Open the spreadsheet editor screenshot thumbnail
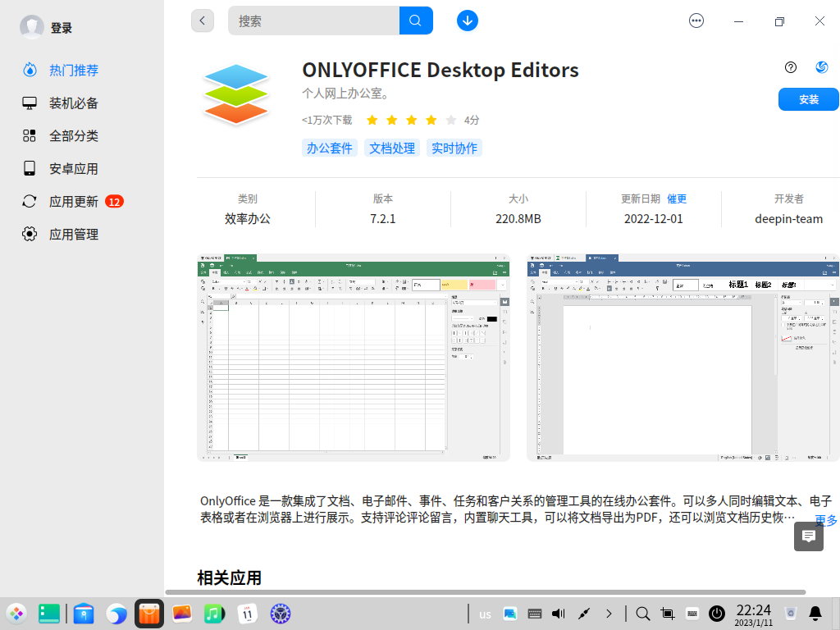This screenshot has height=630, width=840. (354, 358)
